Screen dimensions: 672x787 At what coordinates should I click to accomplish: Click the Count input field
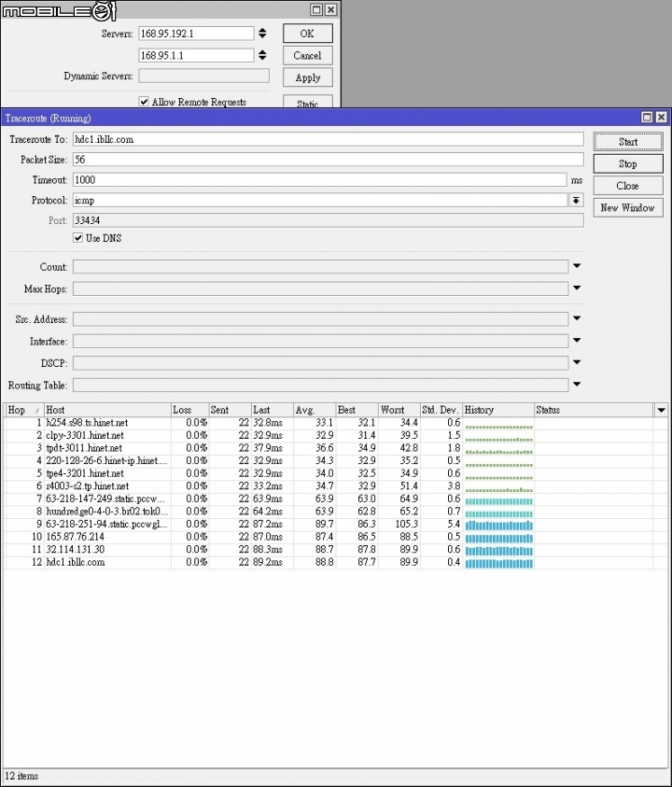tap(320, 266)
